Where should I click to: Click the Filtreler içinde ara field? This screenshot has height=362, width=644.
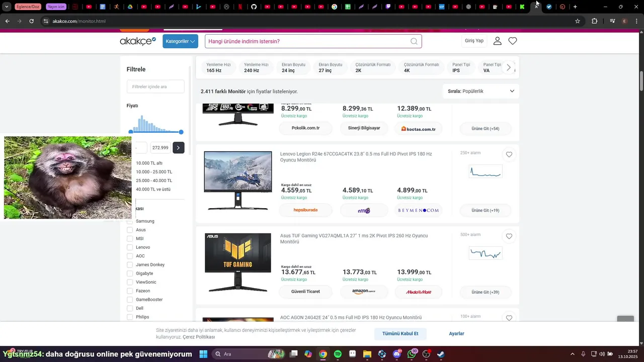[155, 86]
